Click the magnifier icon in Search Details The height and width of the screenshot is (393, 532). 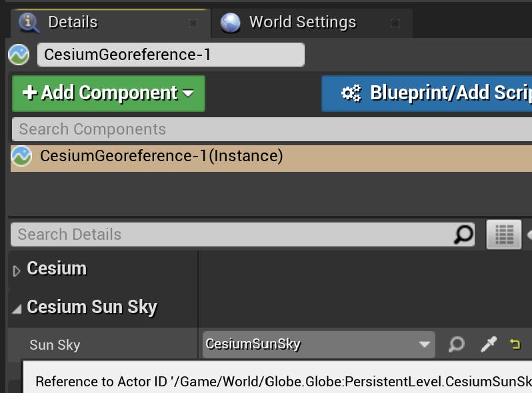pyautogui.click(x=463, y=234)
